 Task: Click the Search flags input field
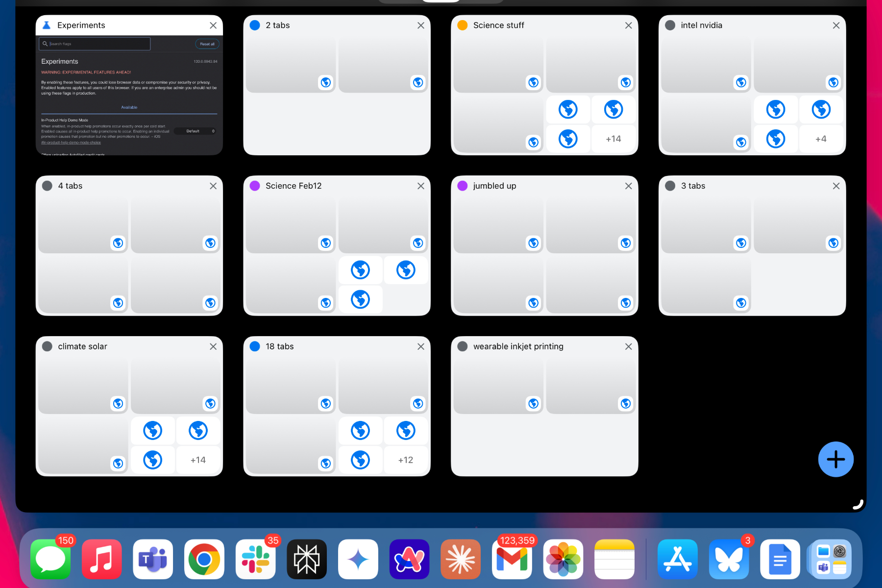[96, 44]
